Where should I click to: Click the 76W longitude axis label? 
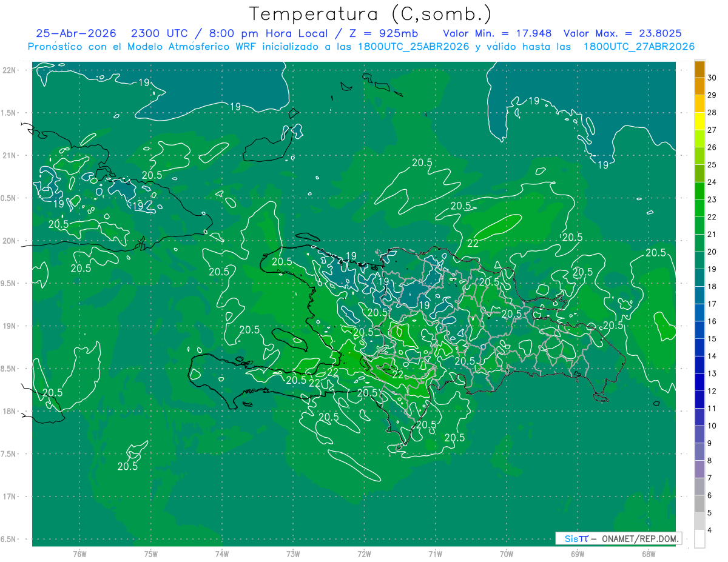79,554
